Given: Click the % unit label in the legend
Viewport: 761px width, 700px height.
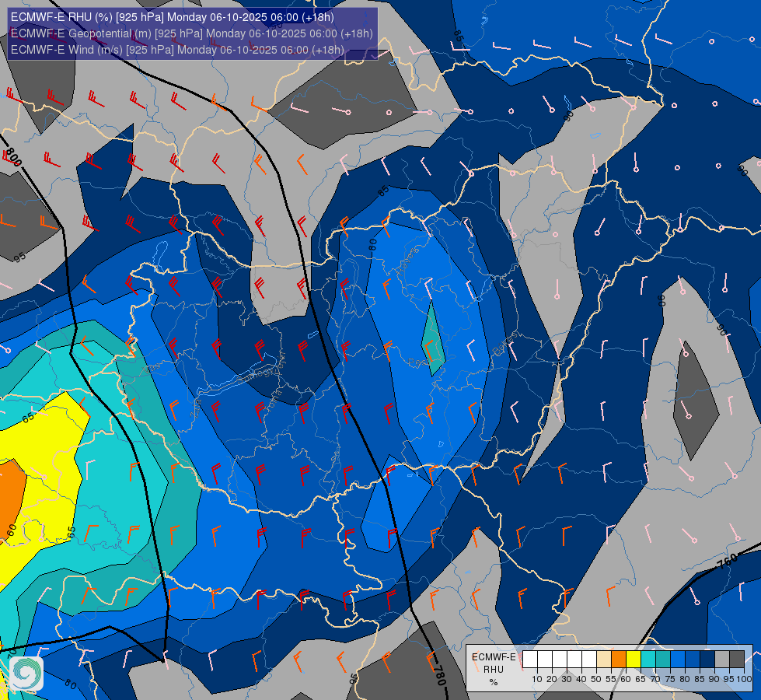Looking at the screenshot, I should tap(494, 682).
